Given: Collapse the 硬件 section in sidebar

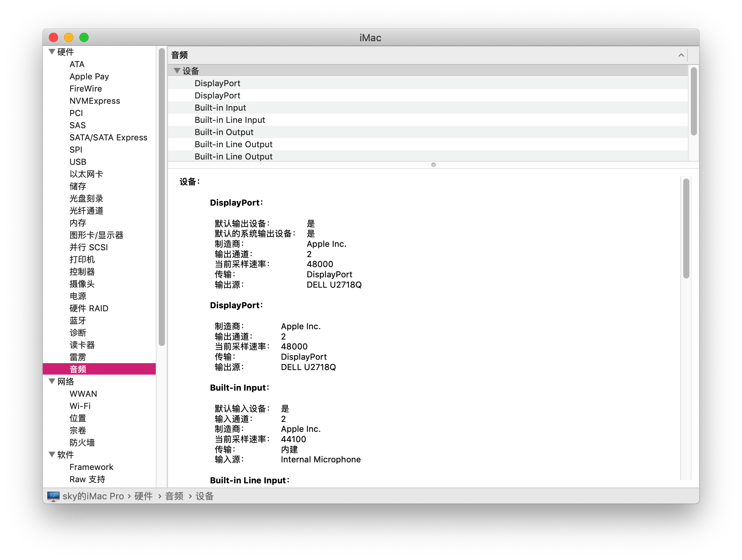Looking at the screenshot, I should tap(52, 52).
